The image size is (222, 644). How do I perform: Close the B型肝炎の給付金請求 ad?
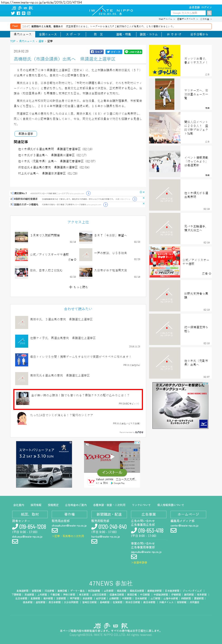coord(144,198)
